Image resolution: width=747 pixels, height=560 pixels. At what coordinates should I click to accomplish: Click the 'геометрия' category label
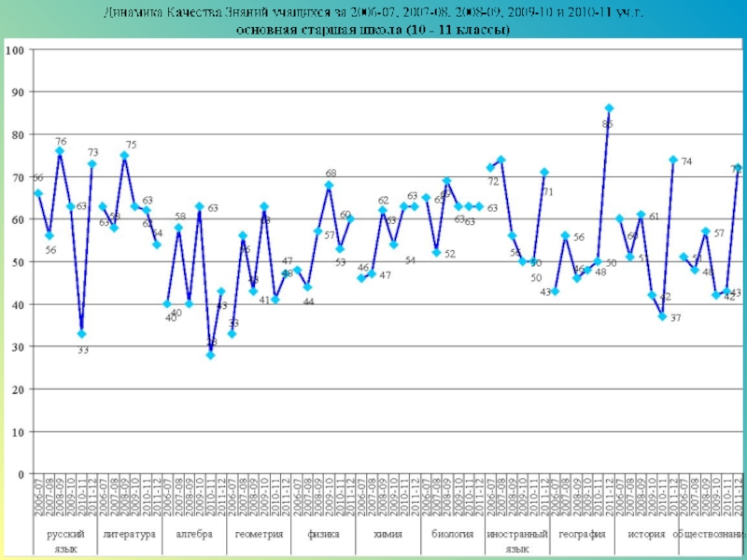[x=260, y=534]
